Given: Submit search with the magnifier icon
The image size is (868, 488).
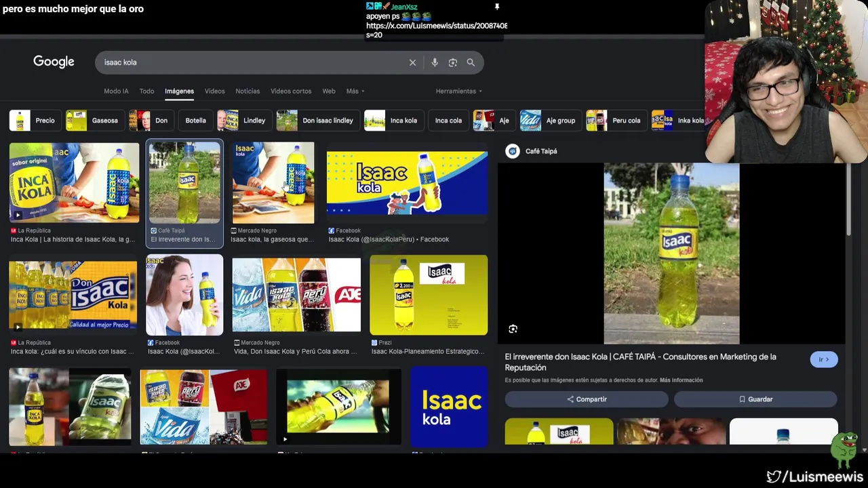Looking at the screenshot, I should pos(471,62).
